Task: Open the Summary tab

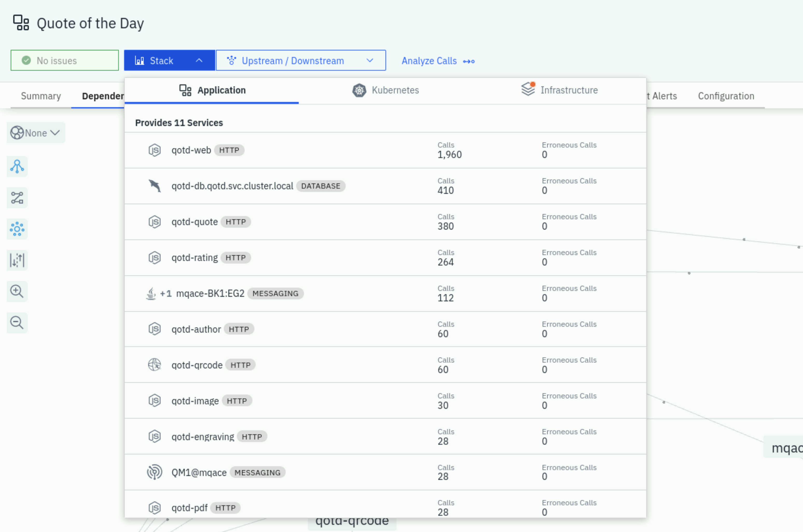Action: click(x=41, y=96)
